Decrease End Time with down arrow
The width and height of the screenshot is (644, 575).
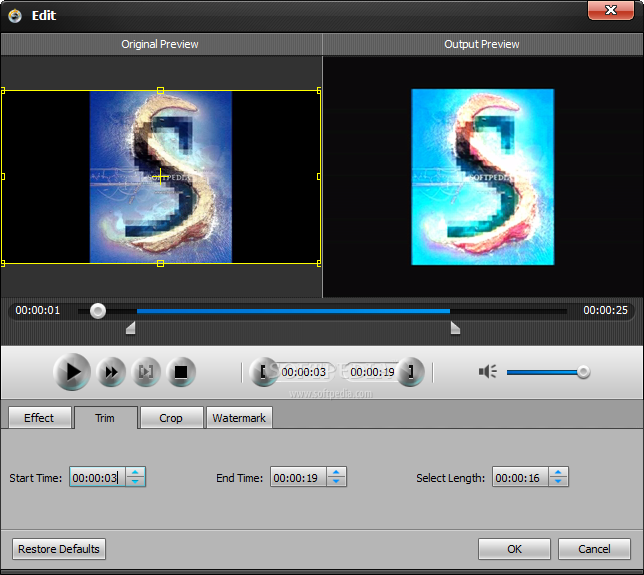pos(336,482)
